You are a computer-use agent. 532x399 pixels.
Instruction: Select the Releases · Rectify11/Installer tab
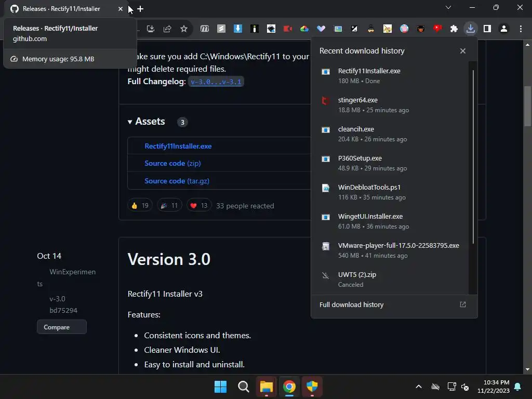[x=61, y=9]
